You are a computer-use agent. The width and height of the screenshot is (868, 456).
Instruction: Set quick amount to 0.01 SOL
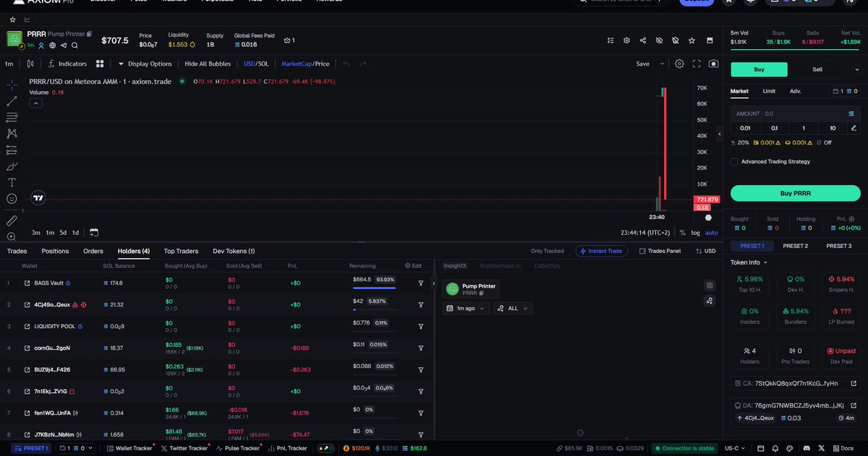click(744, 128)
